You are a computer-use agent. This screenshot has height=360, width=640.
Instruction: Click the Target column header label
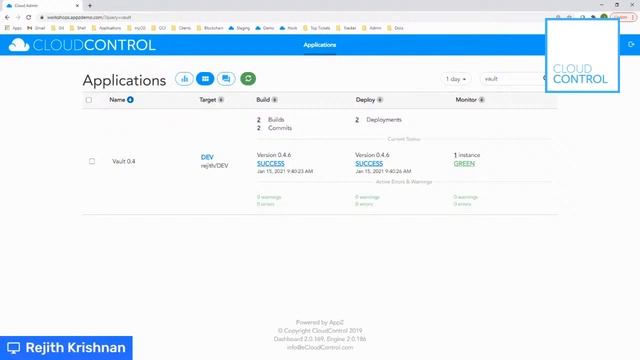pyautogui.click(x=208, y=100)
